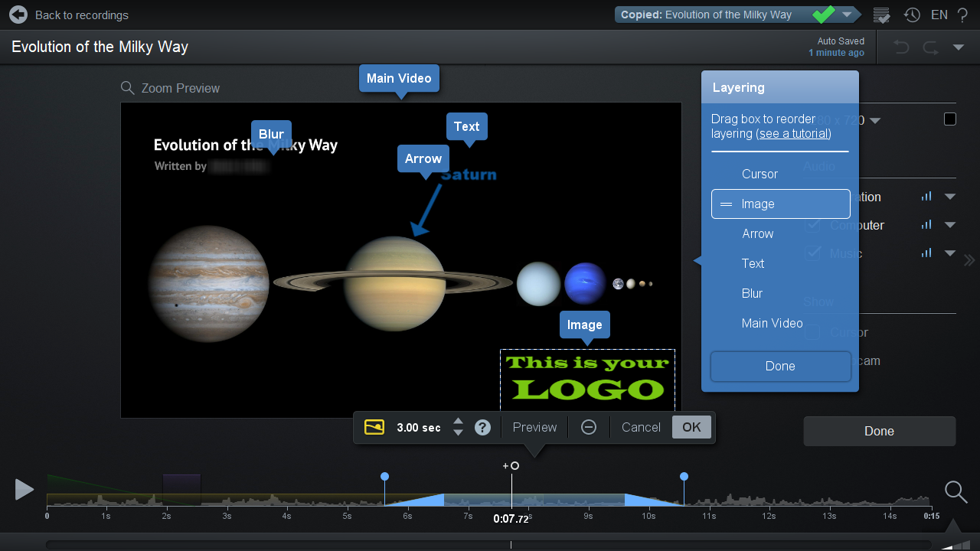Screen dimensions: 980x551
Task: Open the undo/redo history dropdown arrow
Action: 958,47
